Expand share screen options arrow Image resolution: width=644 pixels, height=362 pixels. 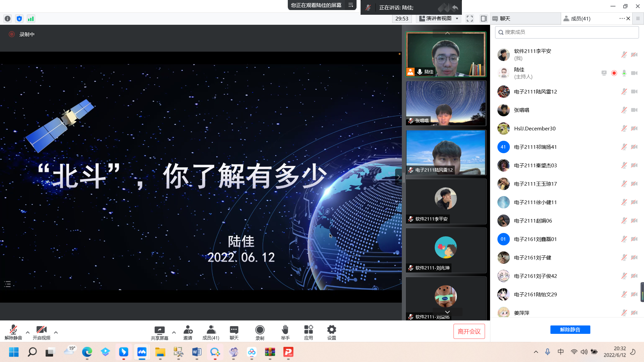(x=174, y=333)
